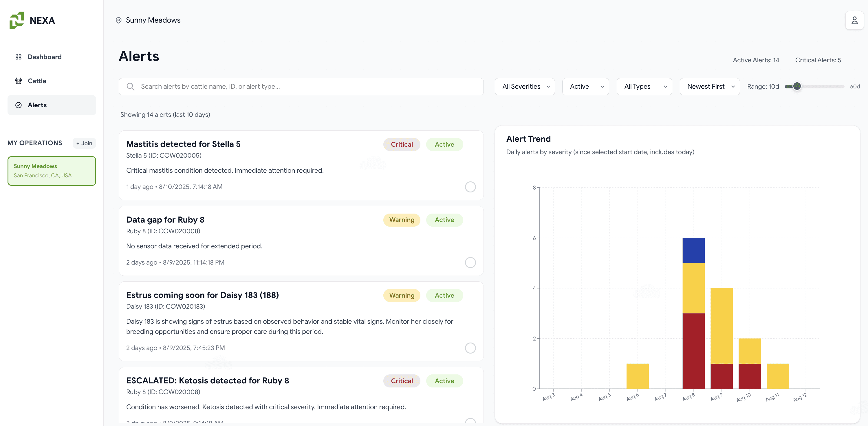Click the Alerts checkmark circle icon
This screenshot has width=868, height=426.
click(x=19, y=105)
